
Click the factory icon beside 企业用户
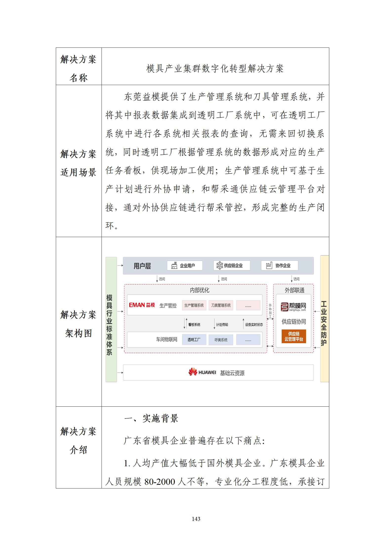[174, 266]
